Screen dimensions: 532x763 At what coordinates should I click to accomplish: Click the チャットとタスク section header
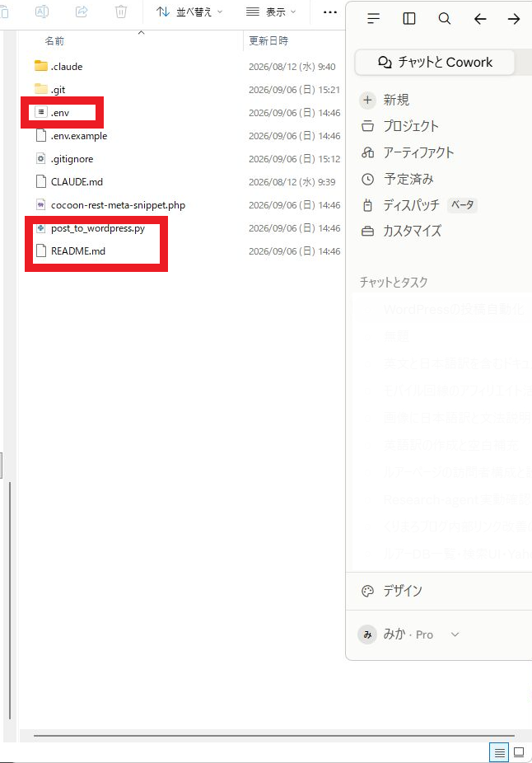pos(394,283)
